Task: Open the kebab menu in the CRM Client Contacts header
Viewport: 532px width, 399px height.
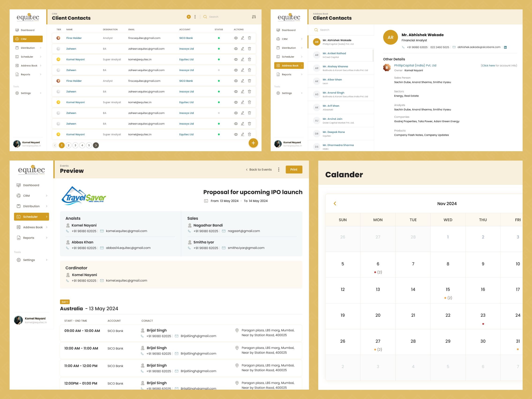Action: pyautogui.click(x=195, y=17)
